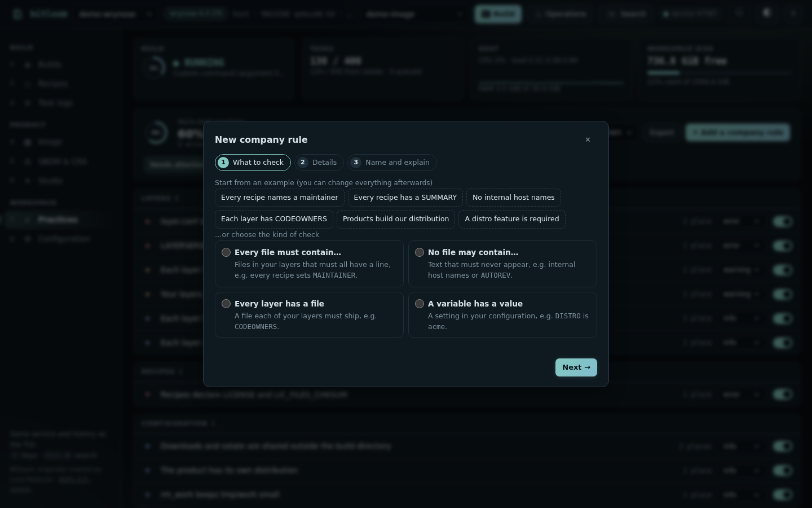Select the "A variable has a value" radio option
Screen dimensions: 812x508
[x=420, y=304]
